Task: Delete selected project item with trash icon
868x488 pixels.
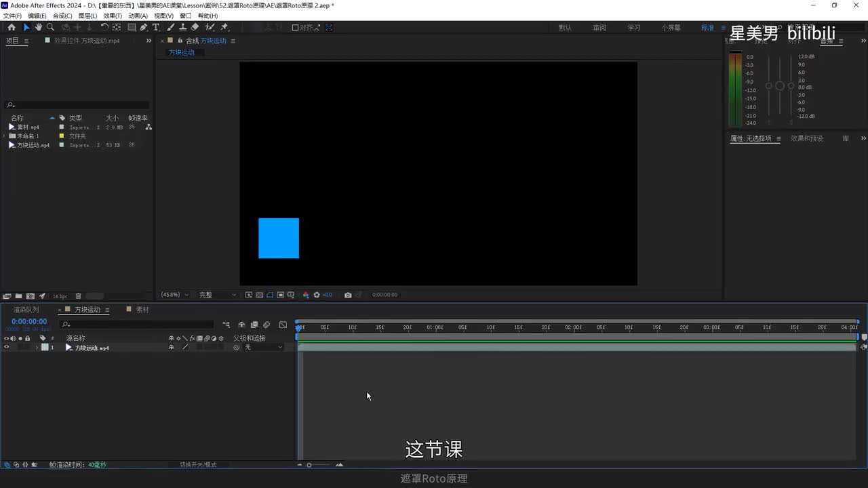Action: point(78,296)
